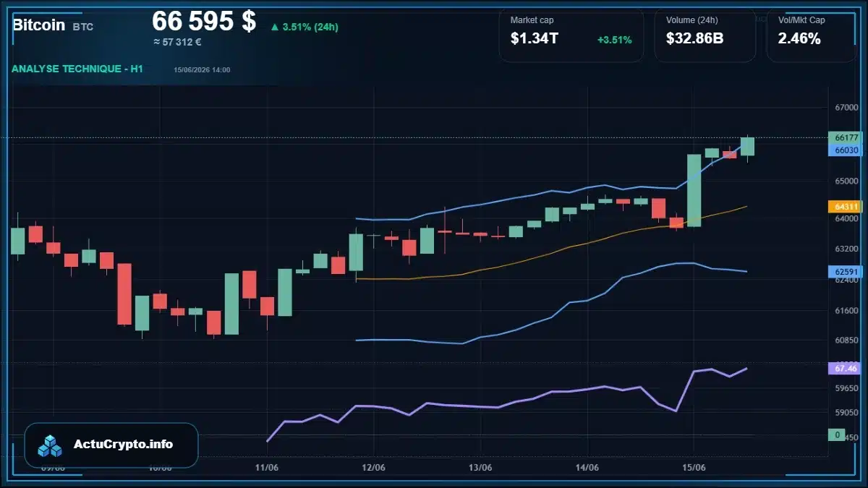The image size is (868, 488).
Task: Click the ≈ 57 312 € conversion
Action: point(177,42)
